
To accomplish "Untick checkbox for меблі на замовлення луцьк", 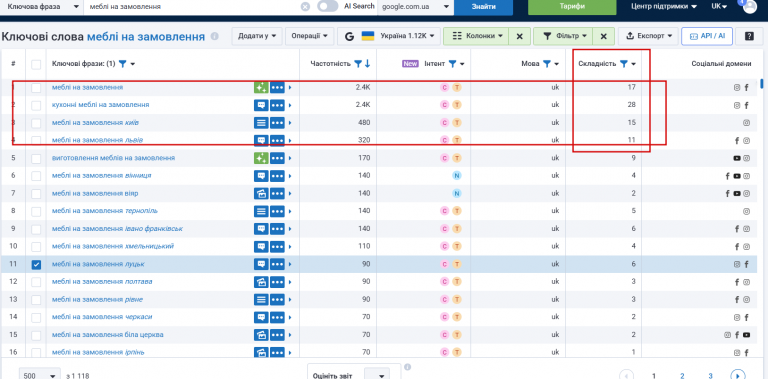I will 36,264.
